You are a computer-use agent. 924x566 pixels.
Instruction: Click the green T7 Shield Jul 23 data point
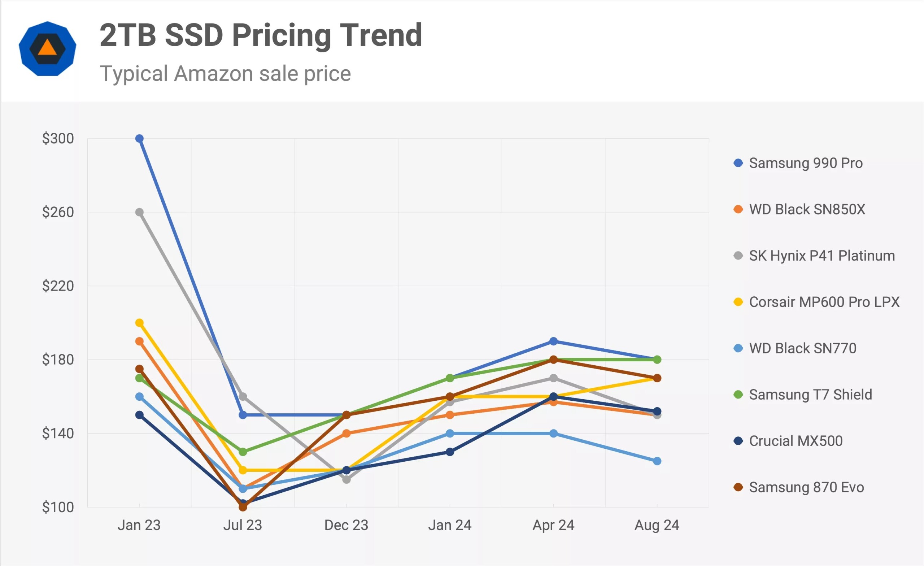point(243,452)
